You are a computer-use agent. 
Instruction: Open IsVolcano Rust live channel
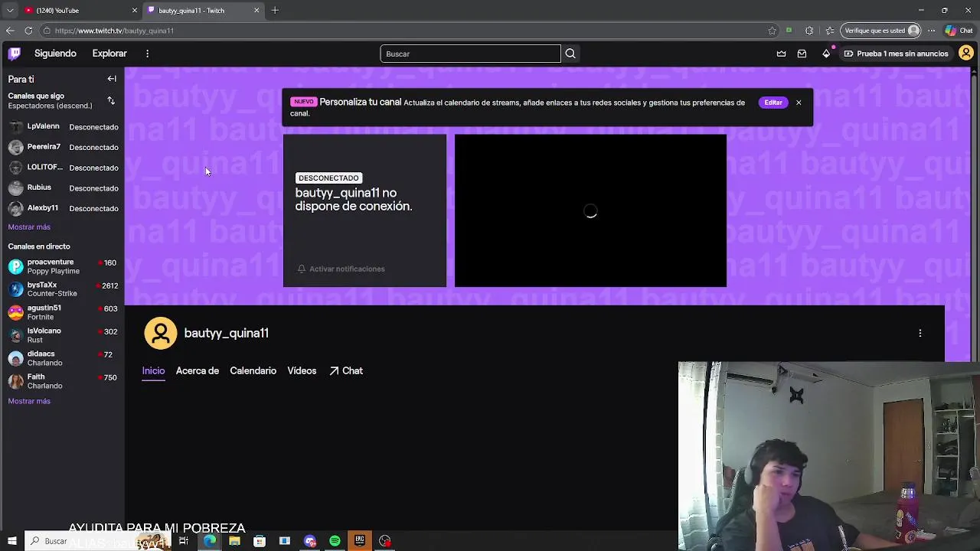63,335
